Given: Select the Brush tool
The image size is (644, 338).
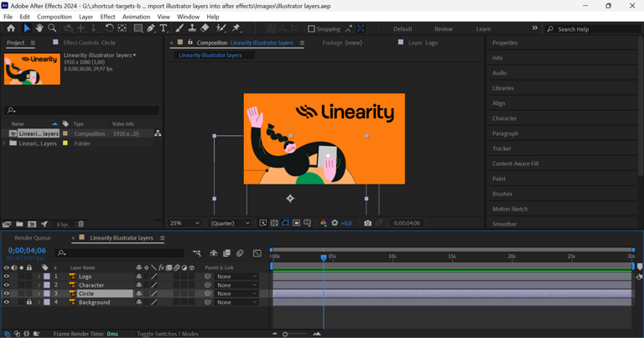Looking at the screenshot, I should point(179,29).
